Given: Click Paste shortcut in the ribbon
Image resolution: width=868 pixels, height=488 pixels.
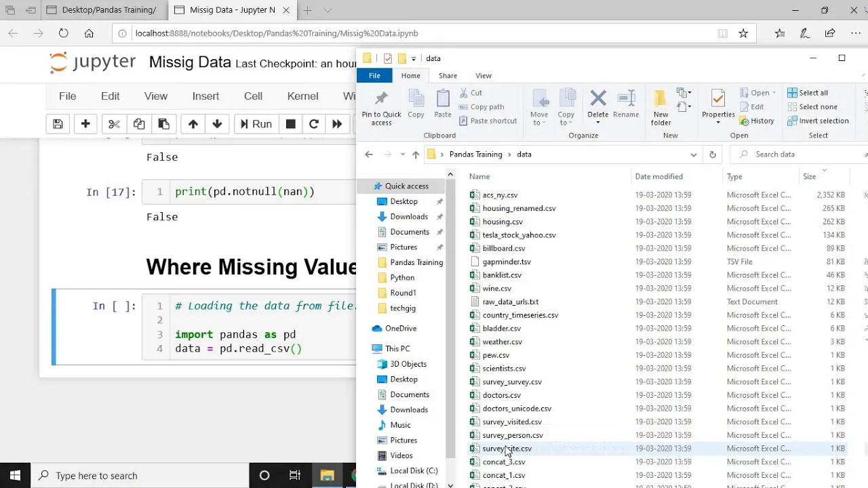Looking at the screenshot, I should [488, 121].
